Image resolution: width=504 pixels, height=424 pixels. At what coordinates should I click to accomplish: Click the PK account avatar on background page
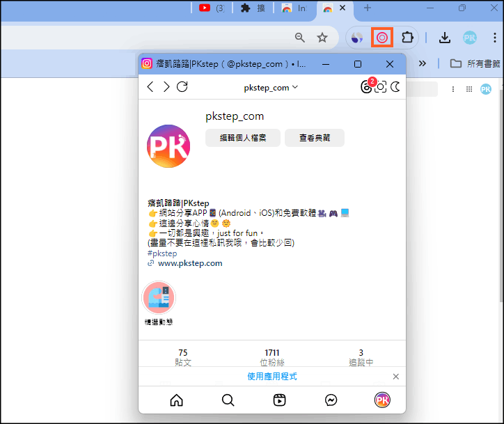coord(486,89)
